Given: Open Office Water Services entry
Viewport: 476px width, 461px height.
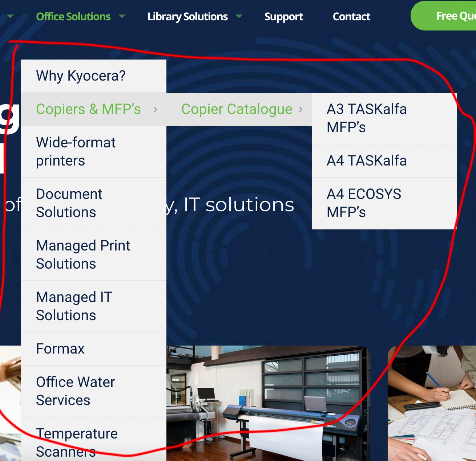Looking at the screenshot, I should tap(94, 391).
